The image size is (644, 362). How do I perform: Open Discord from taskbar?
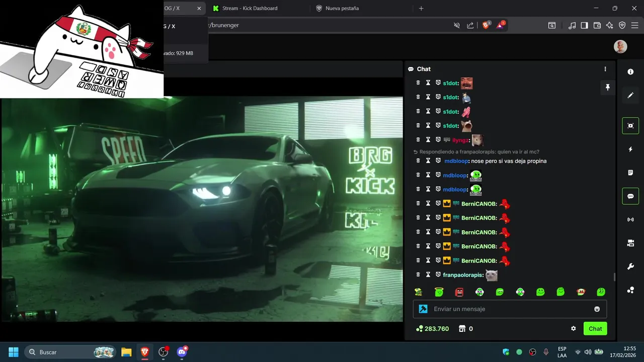click(182, 352)
